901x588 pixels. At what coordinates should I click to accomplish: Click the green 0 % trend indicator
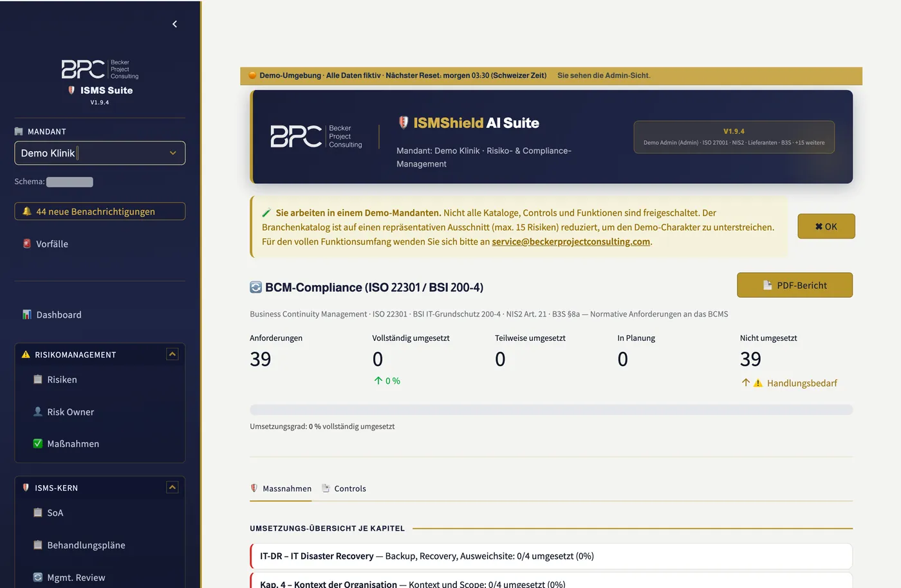[x=387, y=381]
